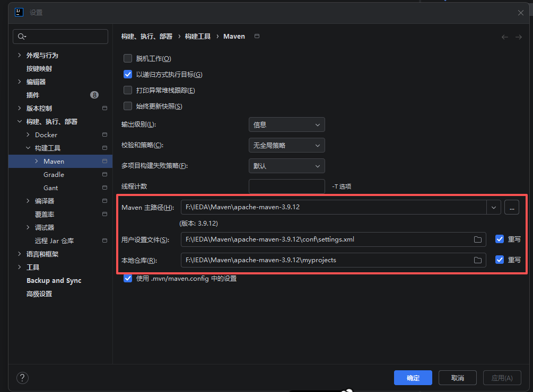Click project-level icon on 覆盖率 row
The image size is (533, 392).
(x=104, y=214)
